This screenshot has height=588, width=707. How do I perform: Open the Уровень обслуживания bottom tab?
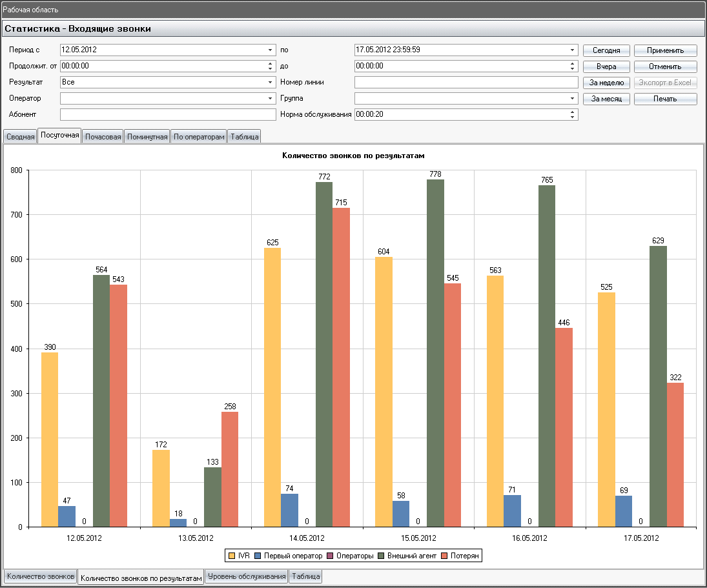point(247,576)
